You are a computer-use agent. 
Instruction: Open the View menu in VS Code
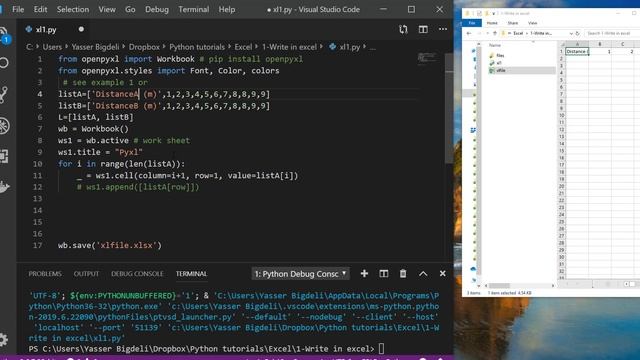[x=107, y=9]
